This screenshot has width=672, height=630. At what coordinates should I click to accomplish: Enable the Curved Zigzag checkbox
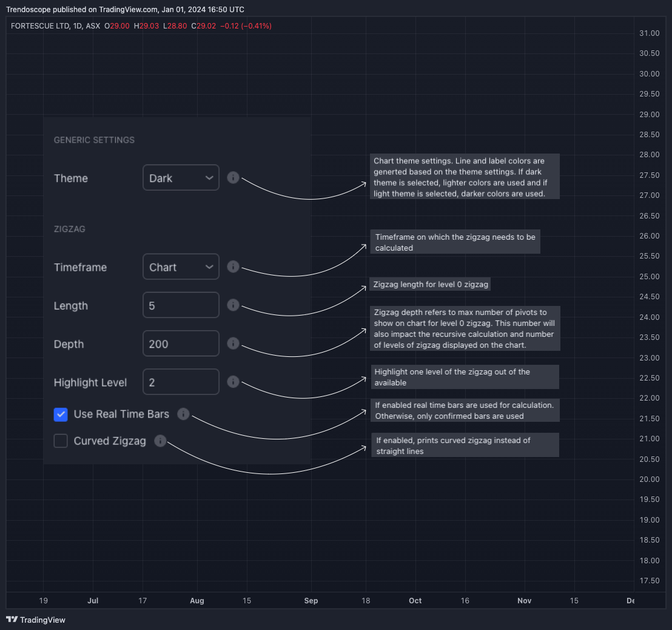[x=61, y=441]
